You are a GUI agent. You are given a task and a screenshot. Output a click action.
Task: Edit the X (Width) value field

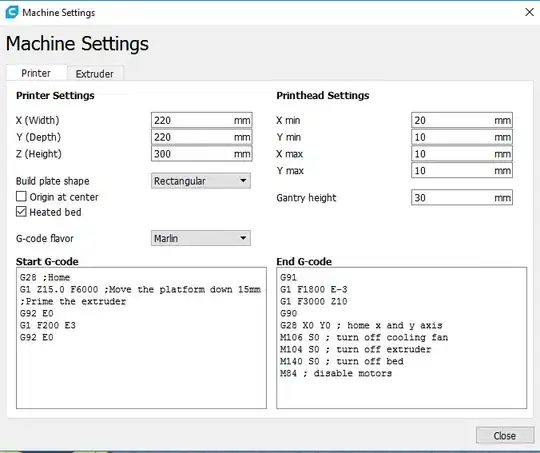[x=201, y=120]
